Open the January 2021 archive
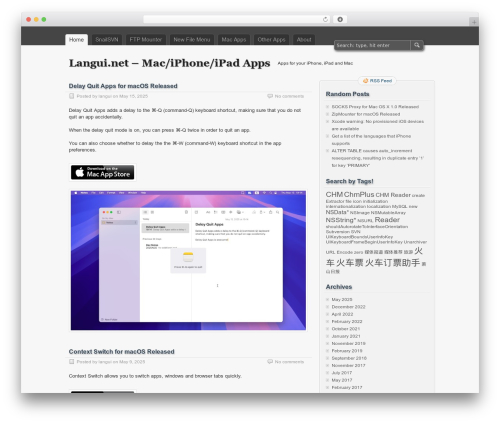 coord(346,336)
